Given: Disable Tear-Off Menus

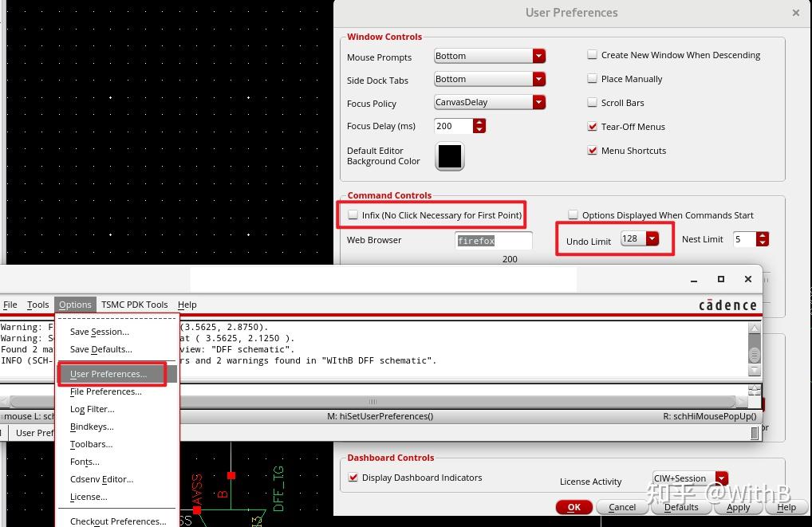Looking at the screenshot, I should (593, 126).
